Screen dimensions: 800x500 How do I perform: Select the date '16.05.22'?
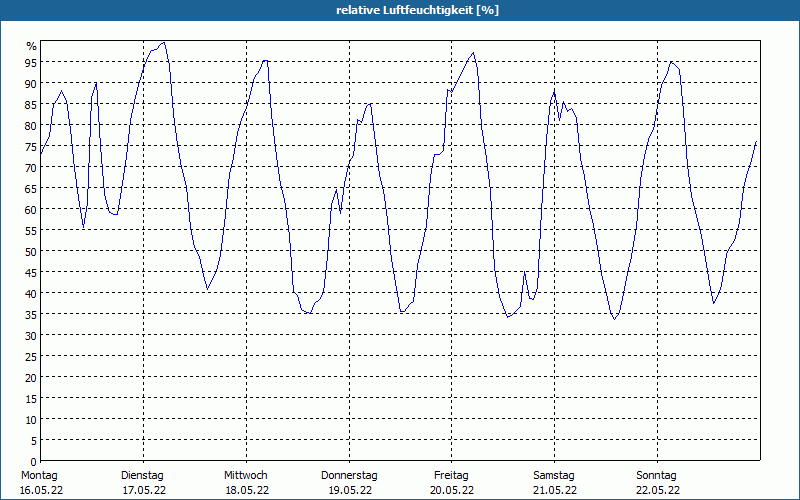[41, 490]
